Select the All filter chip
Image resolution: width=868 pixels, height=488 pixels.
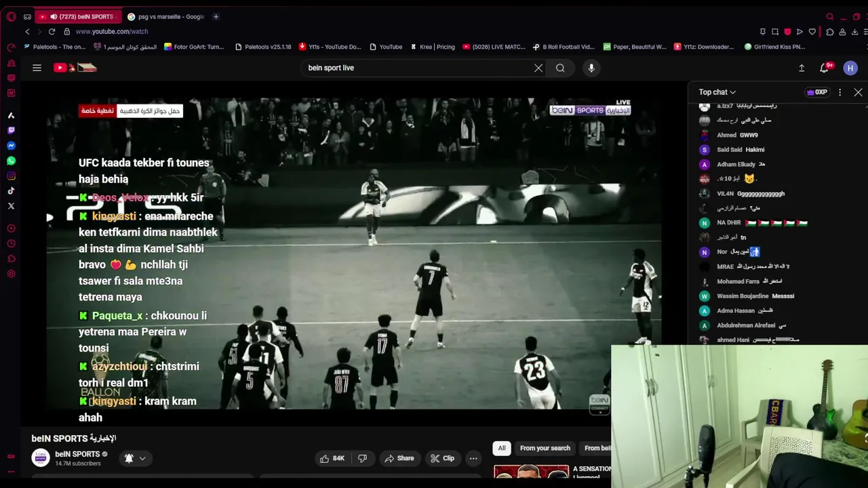click(x=502, y=448)
